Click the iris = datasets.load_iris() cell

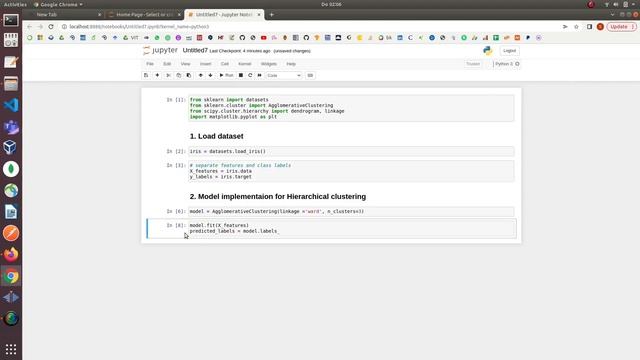click(351, 151)
